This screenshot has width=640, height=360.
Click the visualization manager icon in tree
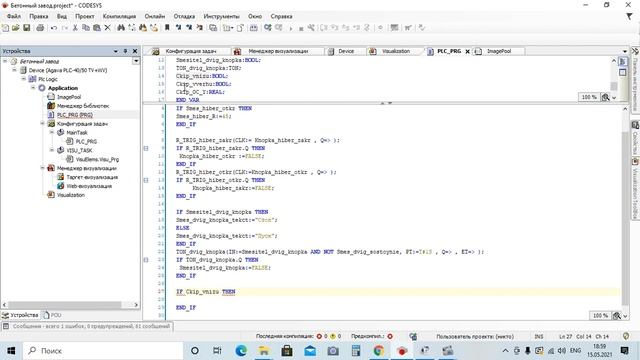point(51,168)
